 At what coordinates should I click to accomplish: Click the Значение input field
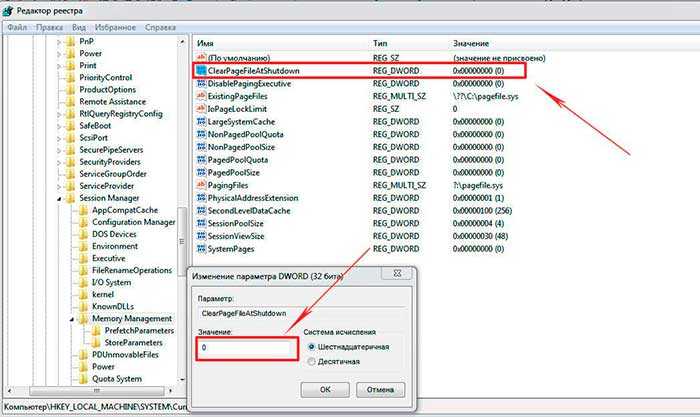coord(247,348)
